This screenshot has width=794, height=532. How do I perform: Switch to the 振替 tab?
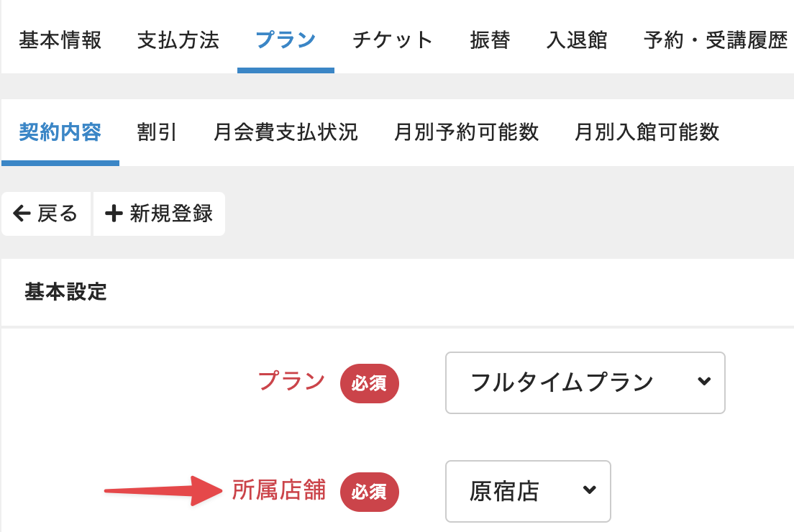click(490, 41)
